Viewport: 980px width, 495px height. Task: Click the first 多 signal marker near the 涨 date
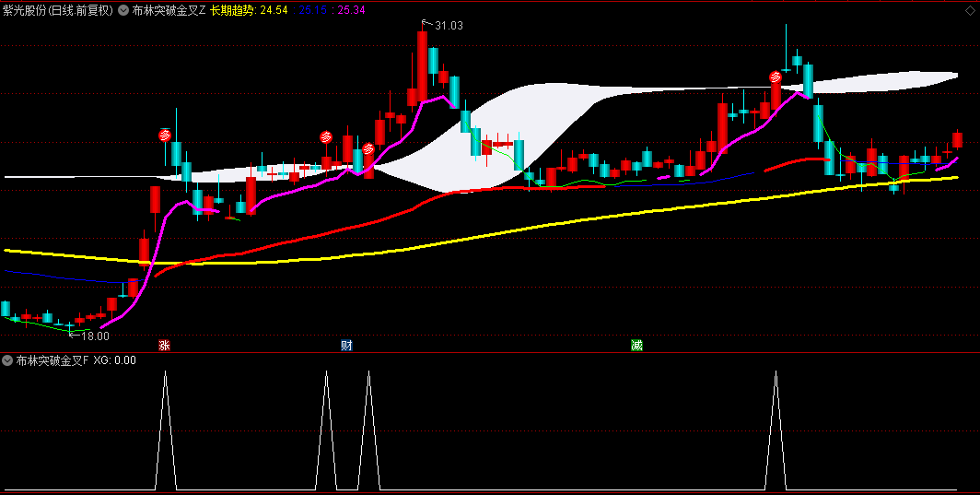pyautogui.click(x=164, y=135)
